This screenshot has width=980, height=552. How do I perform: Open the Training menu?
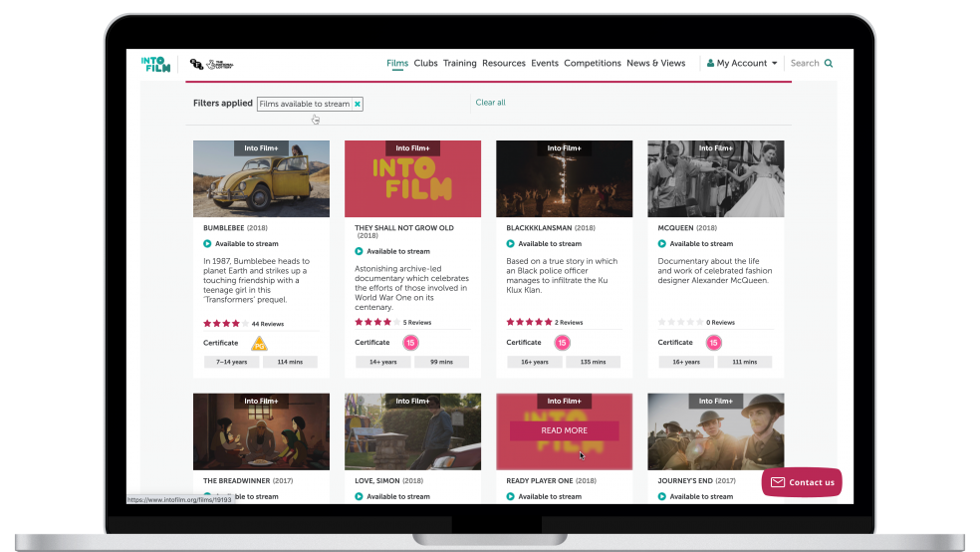click(x=459, y=63)
